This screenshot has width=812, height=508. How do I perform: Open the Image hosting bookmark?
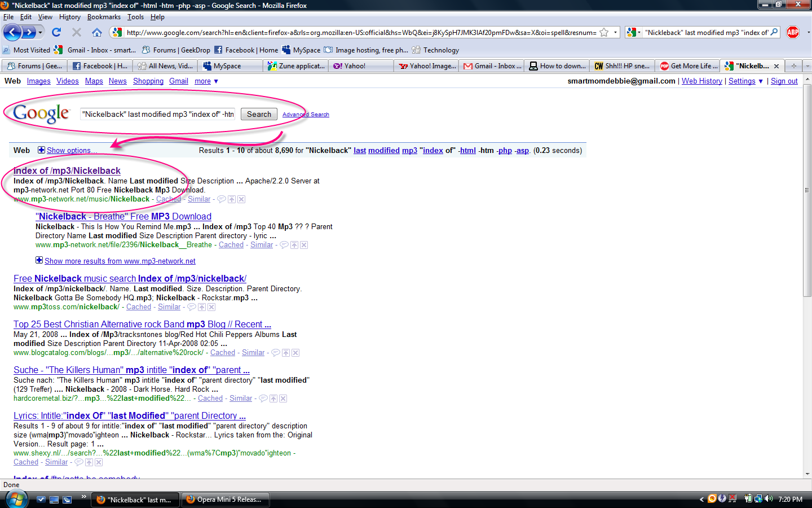(366, 50)
